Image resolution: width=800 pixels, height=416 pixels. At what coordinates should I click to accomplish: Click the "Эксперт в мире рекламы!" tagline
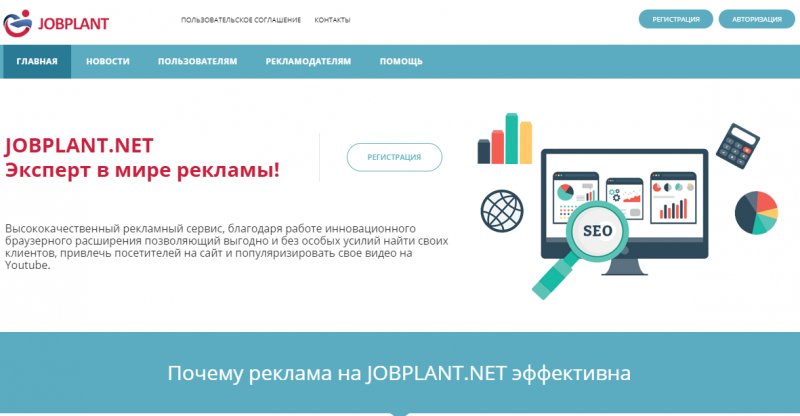pos(142,170)
